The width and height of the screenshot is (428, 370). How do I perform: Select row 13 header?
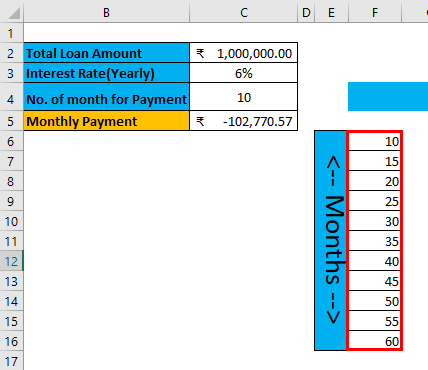coord(11,281)
